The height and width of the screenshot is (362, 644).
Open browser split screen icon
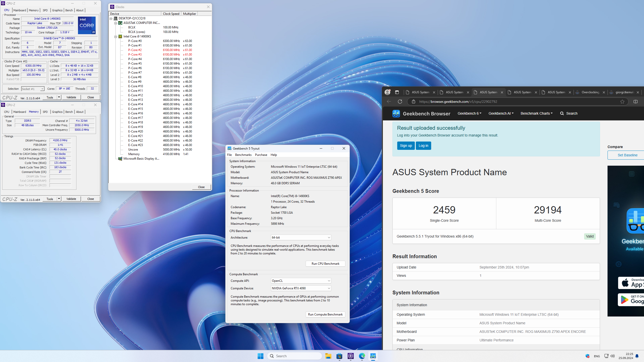pos(635,102)
